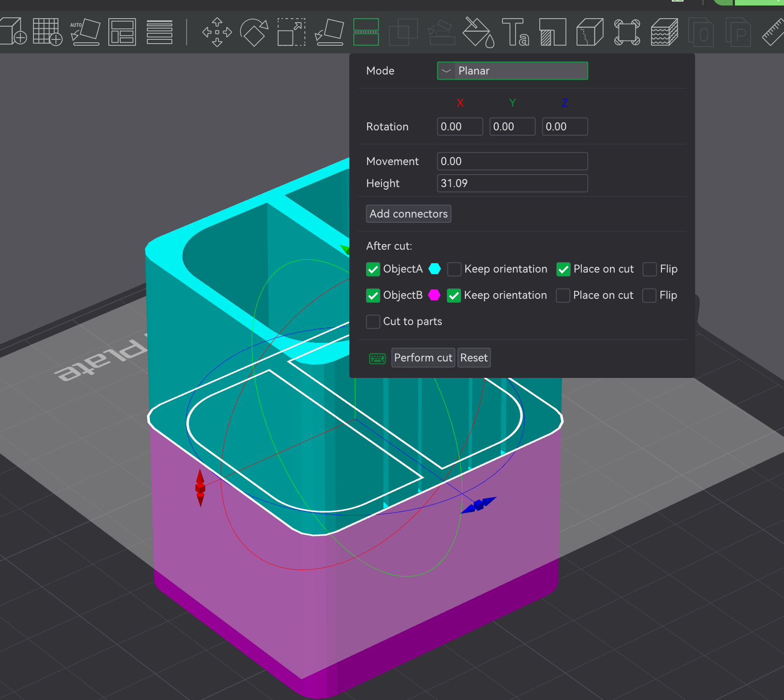Click the Auto orient icon
This screenshot has height=700, width=784.
85,32
